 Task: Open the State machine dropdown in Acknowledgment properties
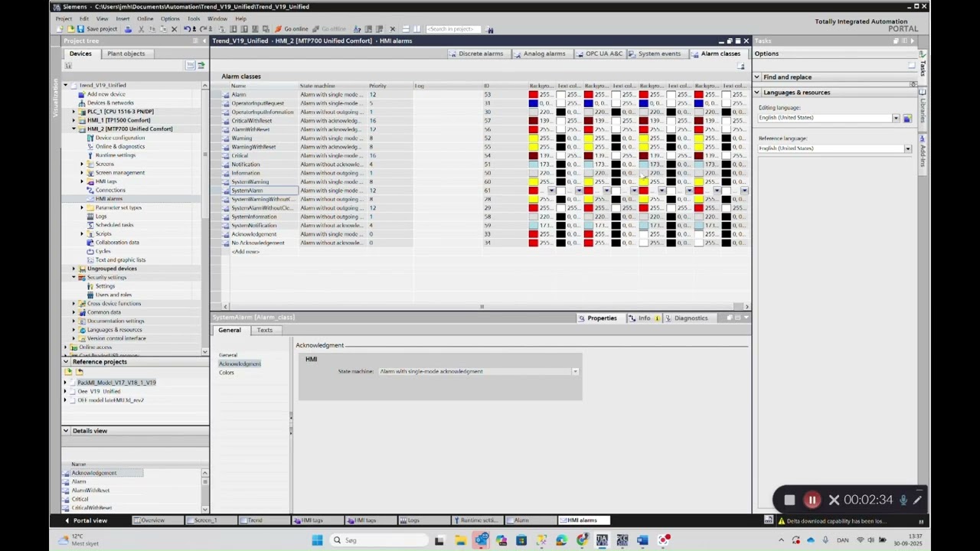click(575, 371)
